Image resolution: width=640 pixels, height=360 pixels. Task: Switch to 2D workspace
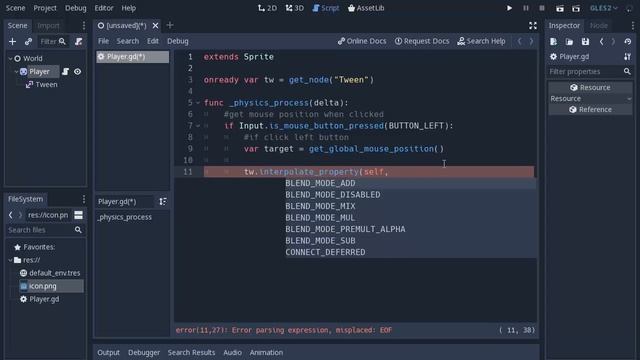click(x=267, y=8)
